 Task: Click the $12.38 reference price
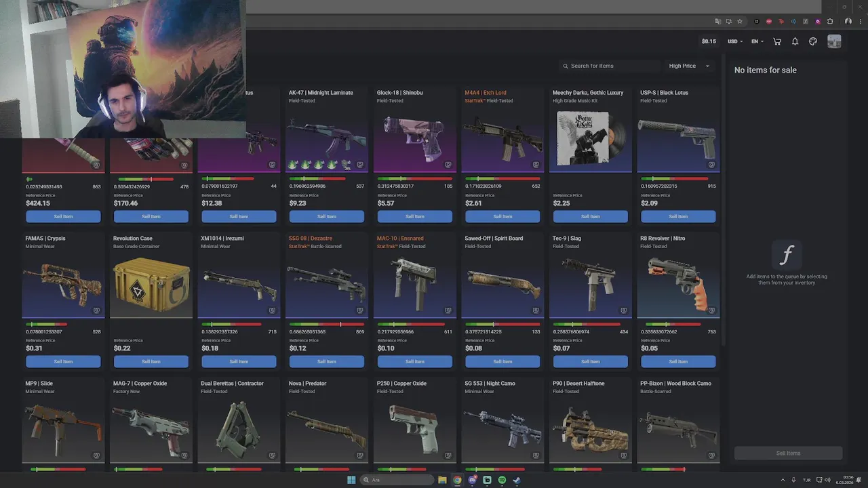(212, 203)
